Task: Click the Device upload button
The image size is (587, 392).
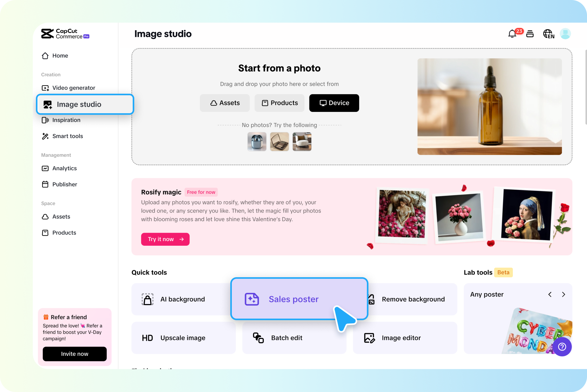Action: click(334, 103)
